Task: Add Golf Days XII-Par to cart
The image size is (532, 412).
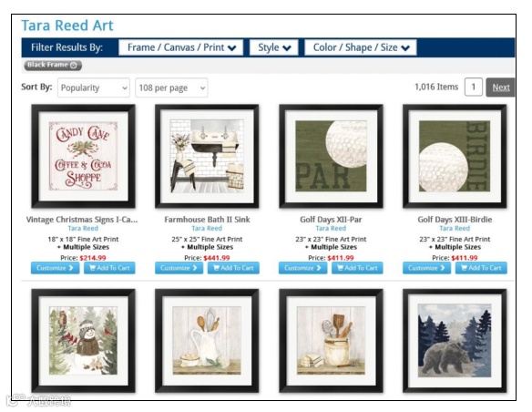Action: (x=357, y=268)
